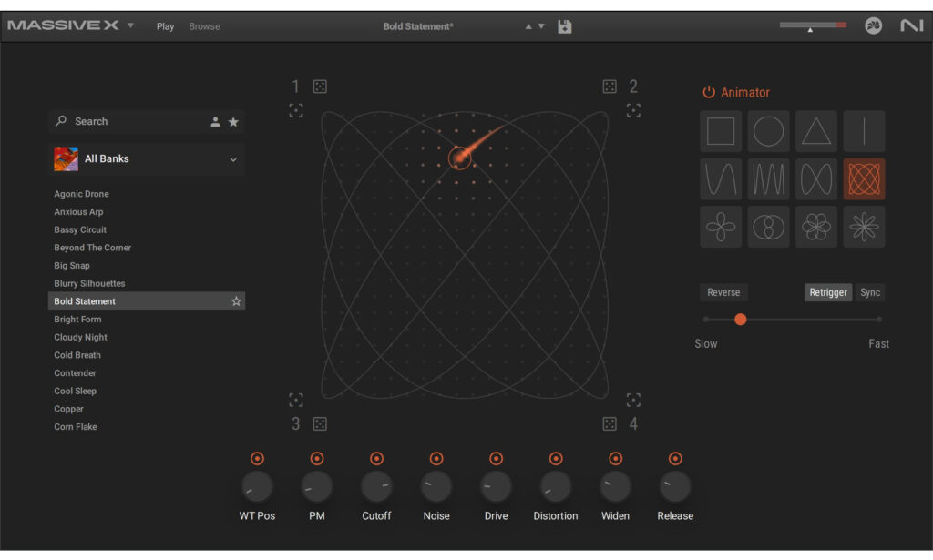Toggle the Animator power button
Image resolution: width=933 pixels, height=560 pixels.
point(709,92)
